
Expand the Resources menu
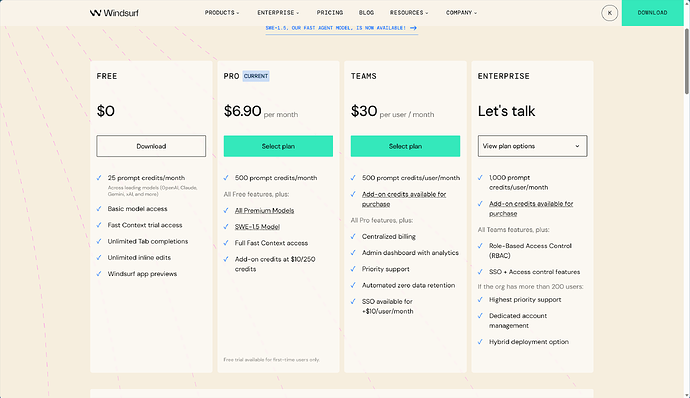tap(408, 13)
